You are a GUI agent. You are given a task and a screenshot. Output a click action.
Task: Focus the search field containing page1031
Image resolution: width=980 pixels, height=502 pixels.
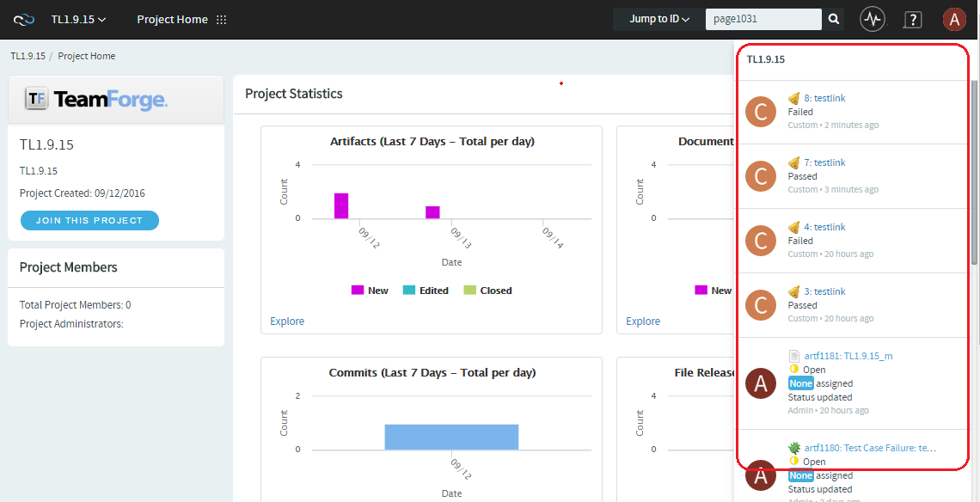(x=763, y=20)
